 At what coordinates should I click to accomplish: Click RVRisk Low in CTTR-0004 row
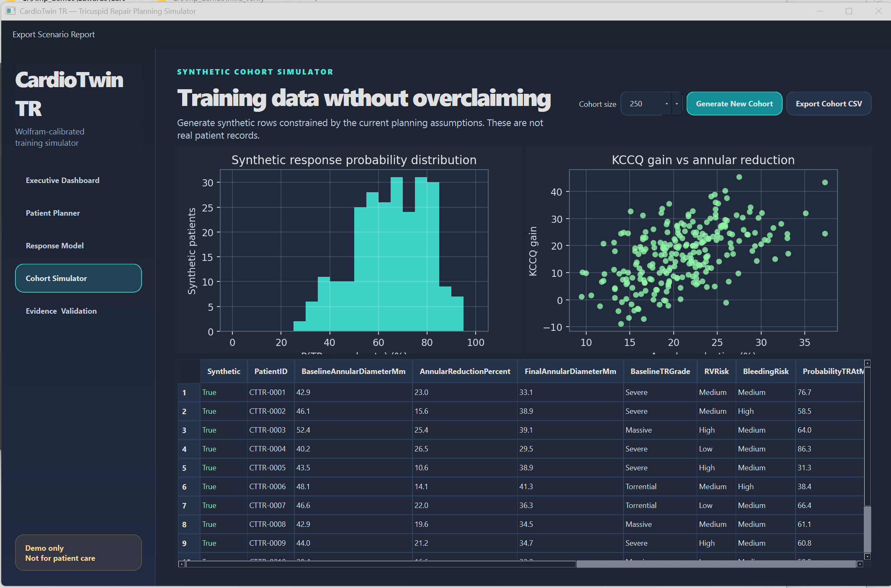(x=716, y=449)
